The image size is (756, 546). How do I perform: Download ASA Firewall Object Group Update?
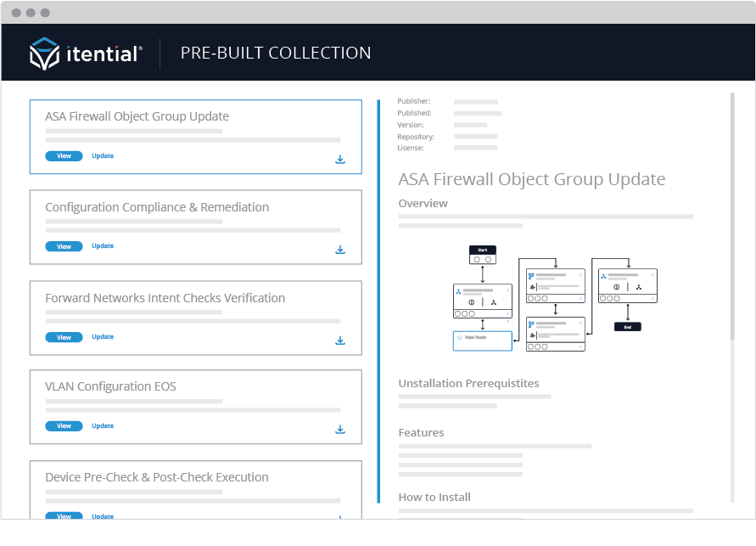(340, 159)
